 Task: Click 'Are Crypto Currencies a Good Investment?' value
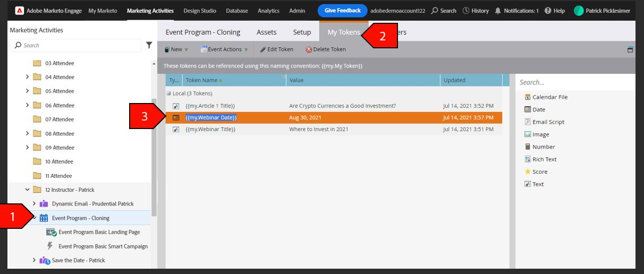pyautogui.click(x=342, y=106)
